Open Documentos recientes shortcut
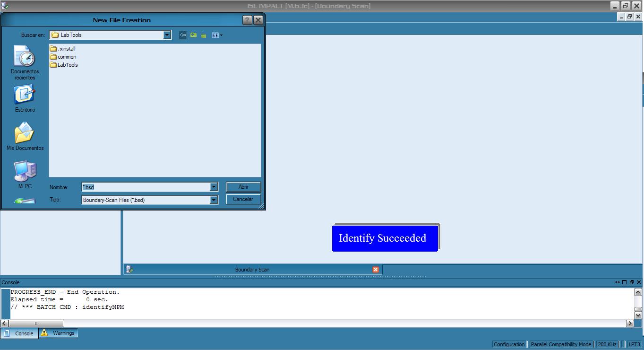 (x=25, y=62)
